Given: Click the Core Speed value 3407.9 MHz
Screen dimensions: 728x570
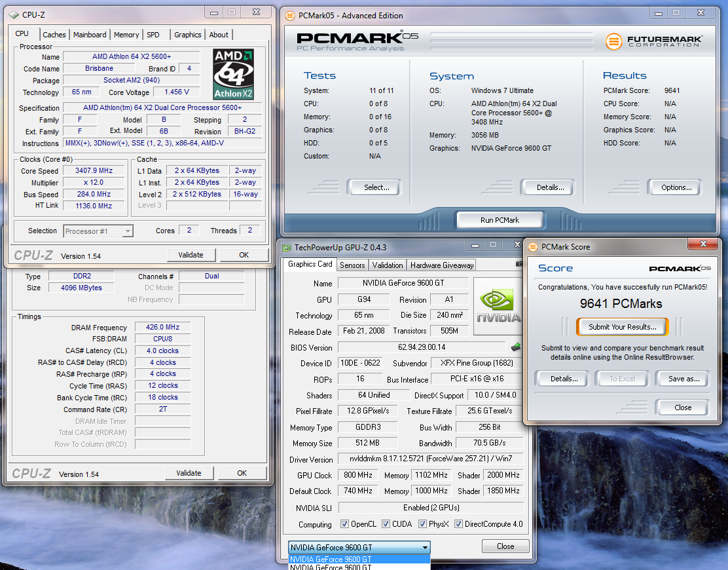Looking at the screenshot, I should click(94, 170).
